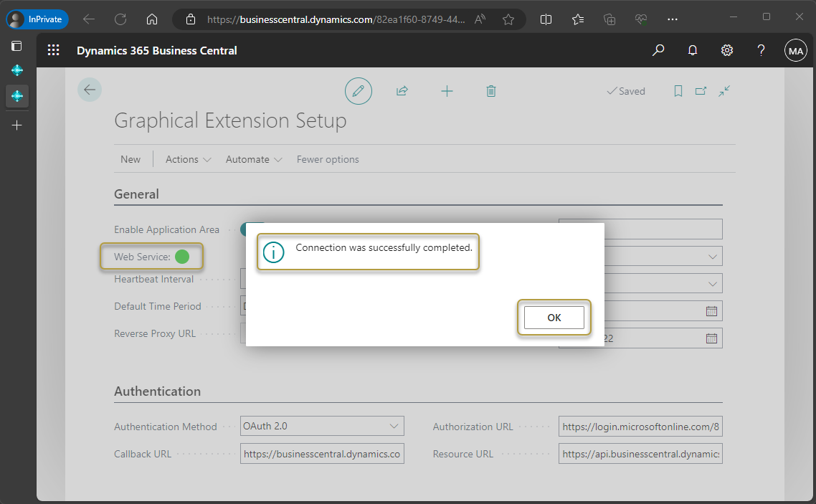This screenshot has width=816, height=504.
Task: Click the share page icon
Action: 402,91
